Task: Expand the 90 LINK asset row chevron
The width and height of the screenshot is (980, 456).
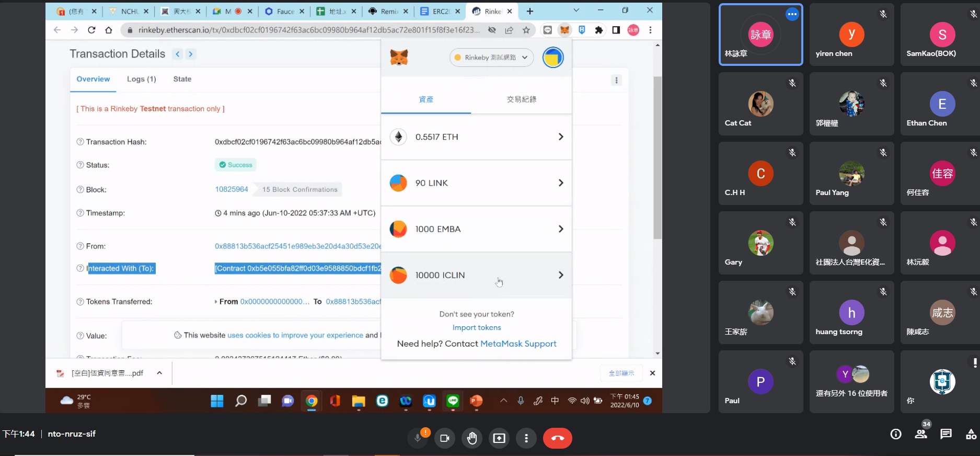Action: [x=561, y=183]
